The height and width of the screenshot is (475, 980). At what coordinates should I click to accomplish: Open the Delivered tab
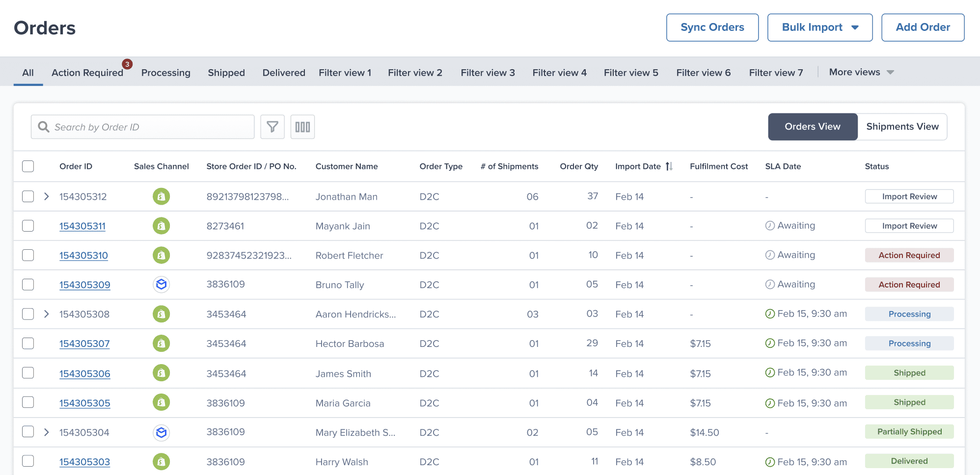[283, 73]
